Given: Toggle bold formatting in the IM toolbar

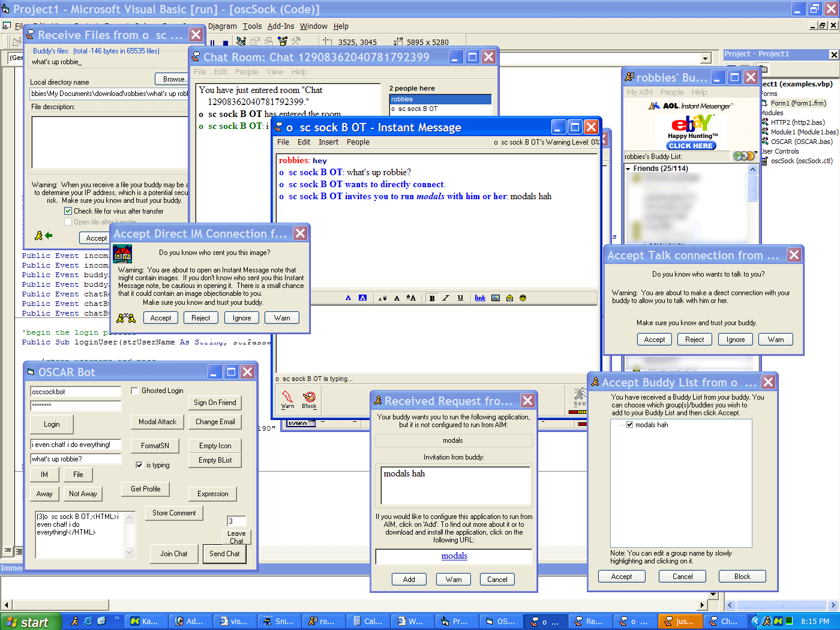Looking at the screenshot, I should click(x=432, y=298).
